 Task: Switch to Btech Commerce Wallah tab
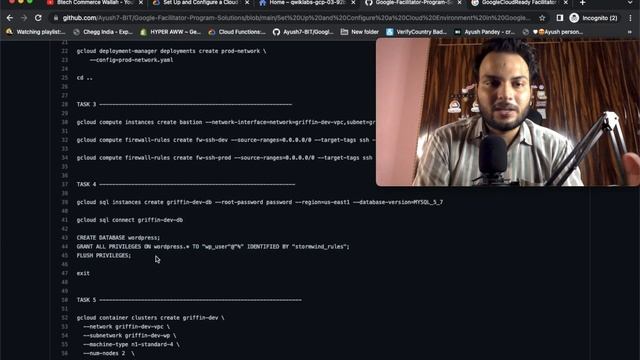coord(90,3)
